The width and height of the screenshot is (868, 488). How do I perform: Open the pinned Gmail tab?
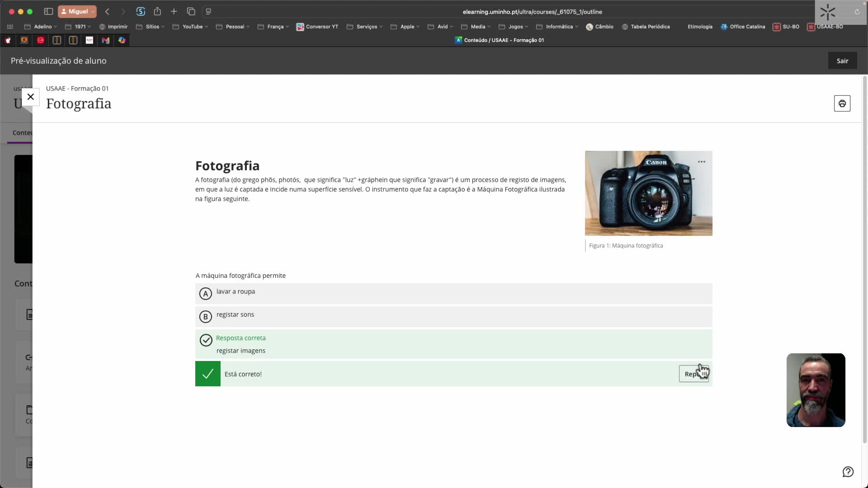(106, 40)
